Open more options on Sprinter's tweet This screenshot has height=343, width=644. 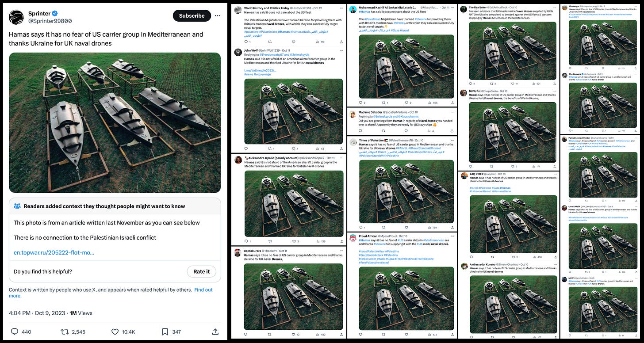coord(218,15)
